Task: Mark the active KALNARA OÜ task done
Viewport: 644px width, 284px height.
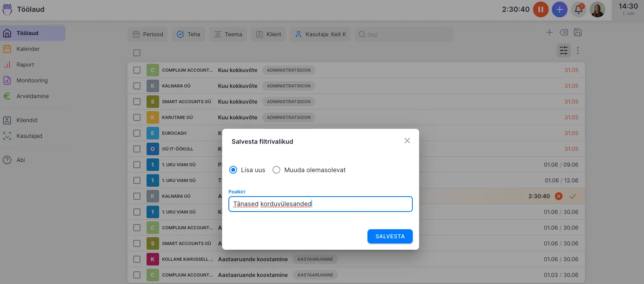Action: [573, 196]
